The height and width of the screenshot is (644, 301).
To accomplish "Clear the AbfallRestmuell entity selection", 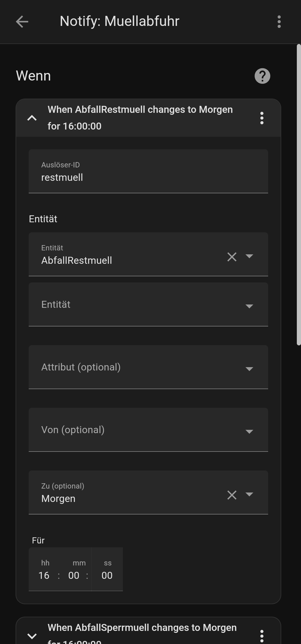I will click(x=232, y=257).
